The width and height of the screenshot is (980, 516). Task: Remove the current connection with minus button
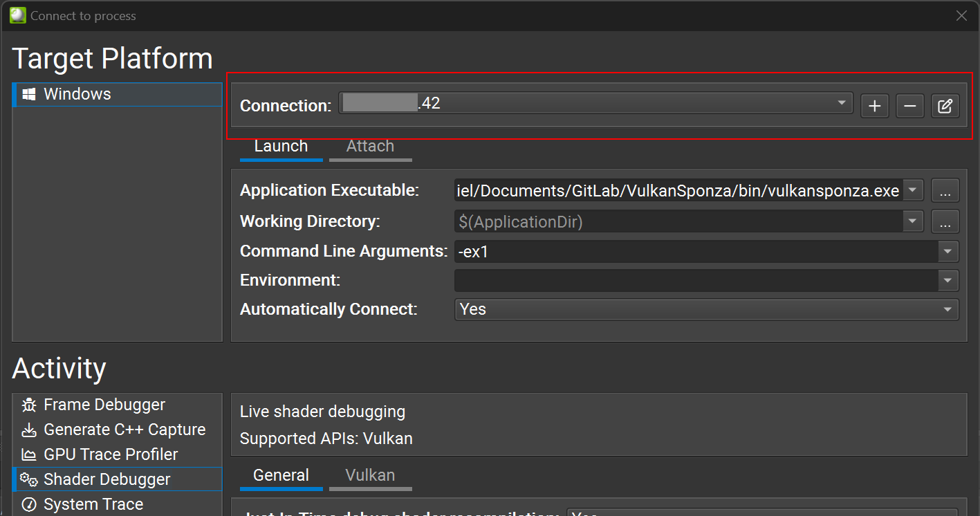point(909,105)
